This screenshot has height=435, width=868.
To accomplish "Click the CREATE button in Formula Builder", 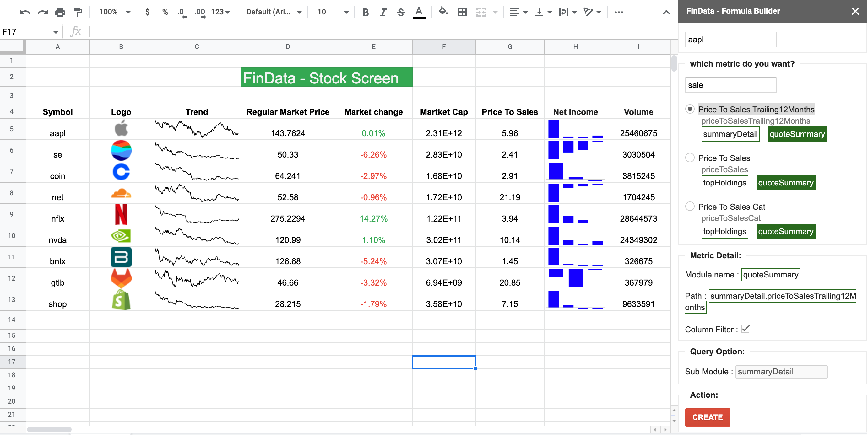I will click(708, 417).
